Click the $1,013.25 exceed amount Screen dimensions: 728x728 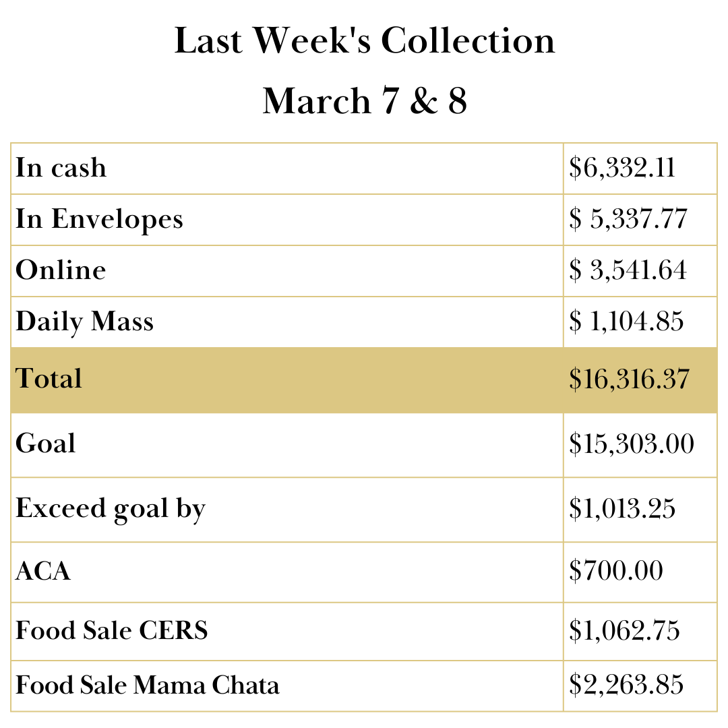(622, 509)
